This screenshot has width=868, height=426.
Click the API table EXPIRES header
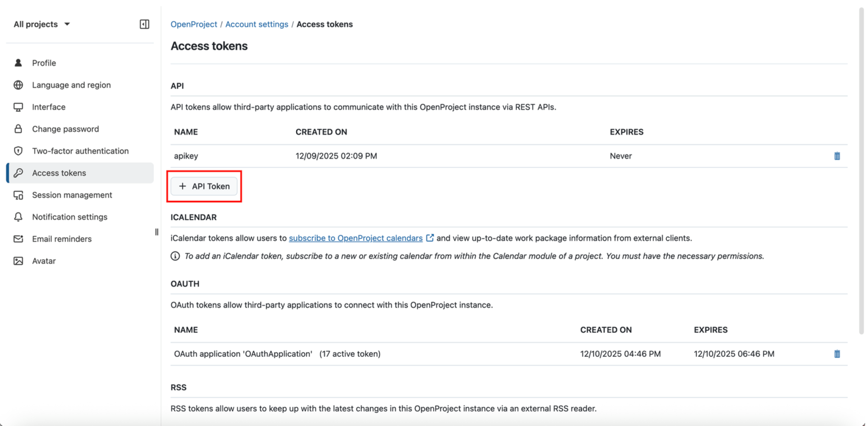[x=627, y=132]
